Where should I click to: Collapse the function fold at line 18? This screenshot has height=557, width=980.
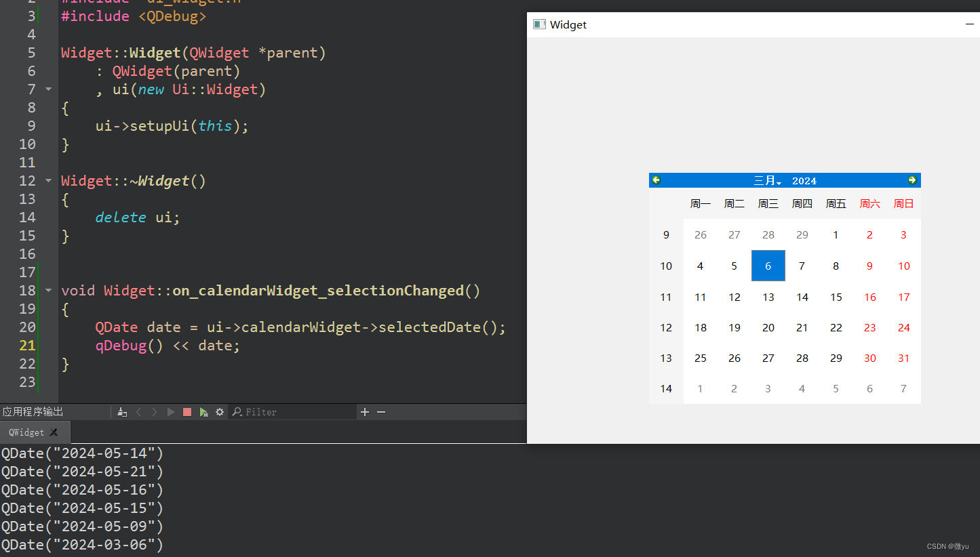click(48, 290)
